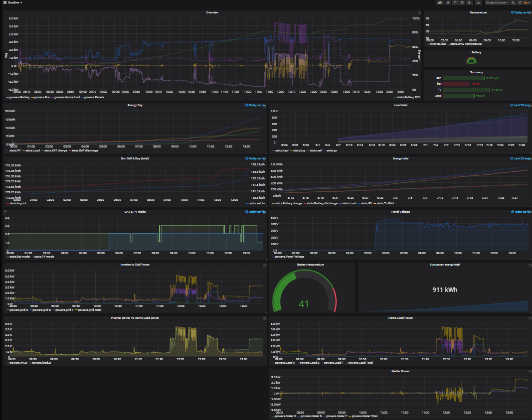
Task: Click the Battery temperature gauge showing 41
Action: coord(304,291)
